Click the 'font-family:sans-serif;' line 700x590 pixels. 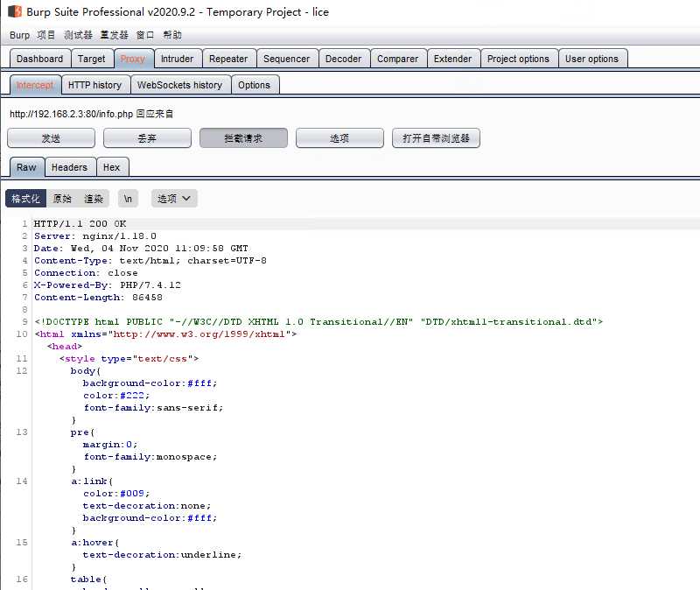click(x=153, y=408)
